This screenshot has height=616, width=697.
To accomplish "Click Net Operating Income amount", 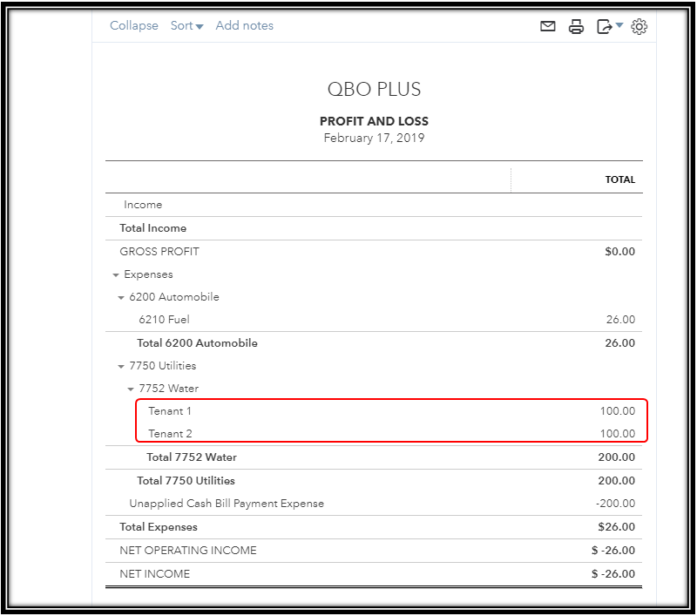I will pos(613,551).
